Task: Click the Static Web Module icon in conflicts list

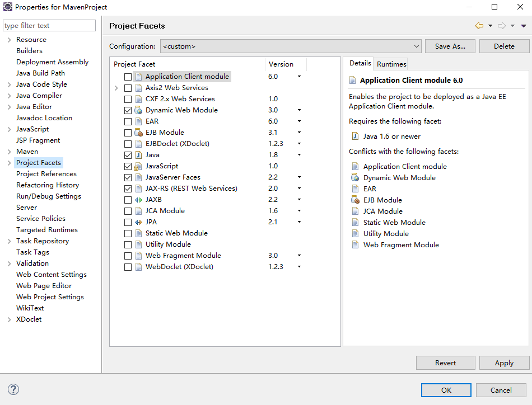Action: pyautogui.click(x=355, y=222)
